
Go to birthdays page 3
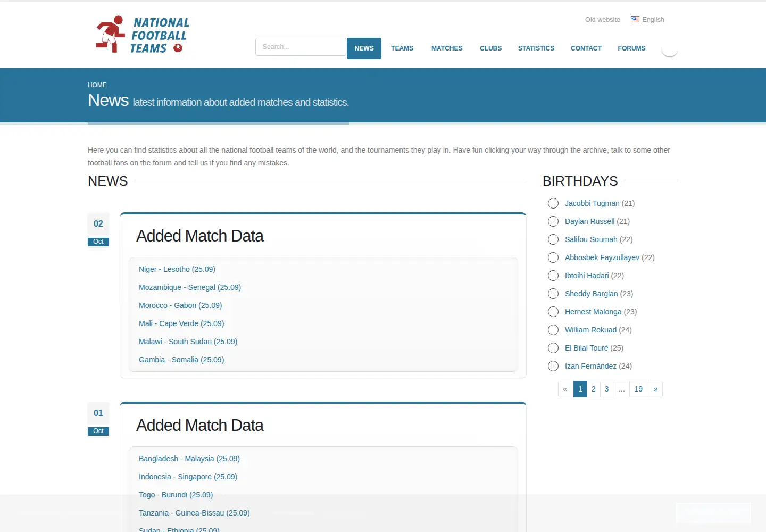(606, 389)
